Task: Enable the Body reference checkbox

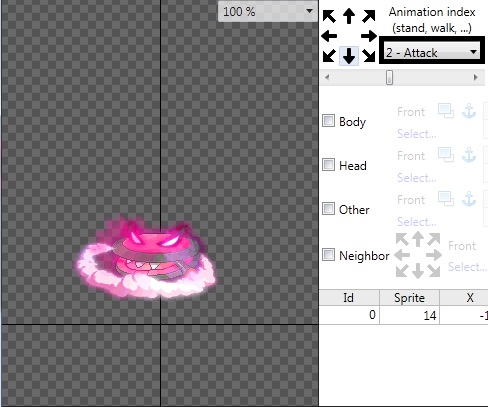Action: [x=328, y=121]
